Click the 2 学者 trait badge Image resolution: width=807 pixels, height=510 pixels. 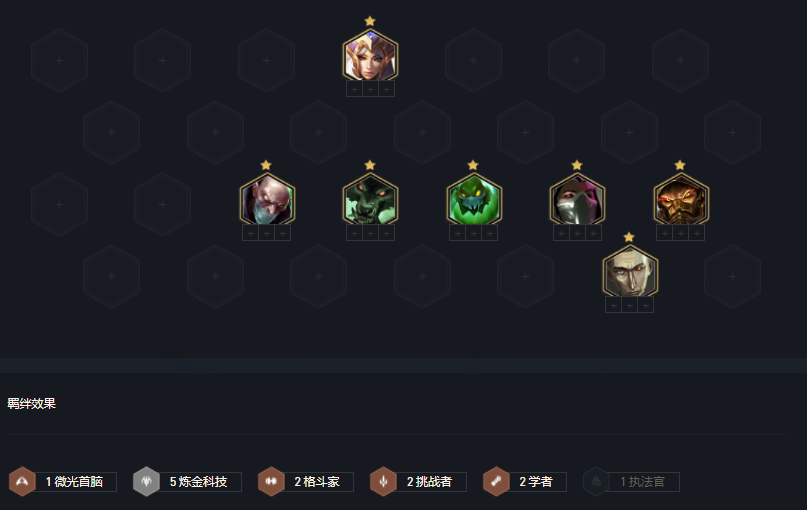coord(524,482)
